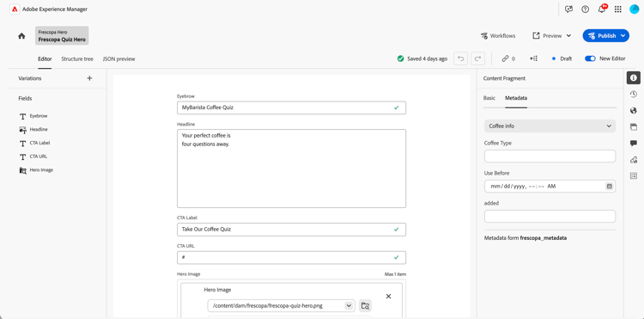Click the green saved checkmark icon
This screenshot has height=319, width=644.
point(400,58)
